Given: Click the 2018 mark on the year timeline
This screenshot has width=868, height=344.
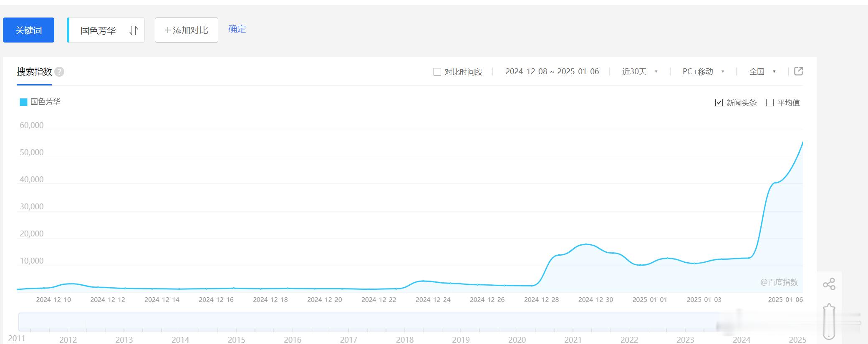Looking at the screenshot, I should [405, 340].
